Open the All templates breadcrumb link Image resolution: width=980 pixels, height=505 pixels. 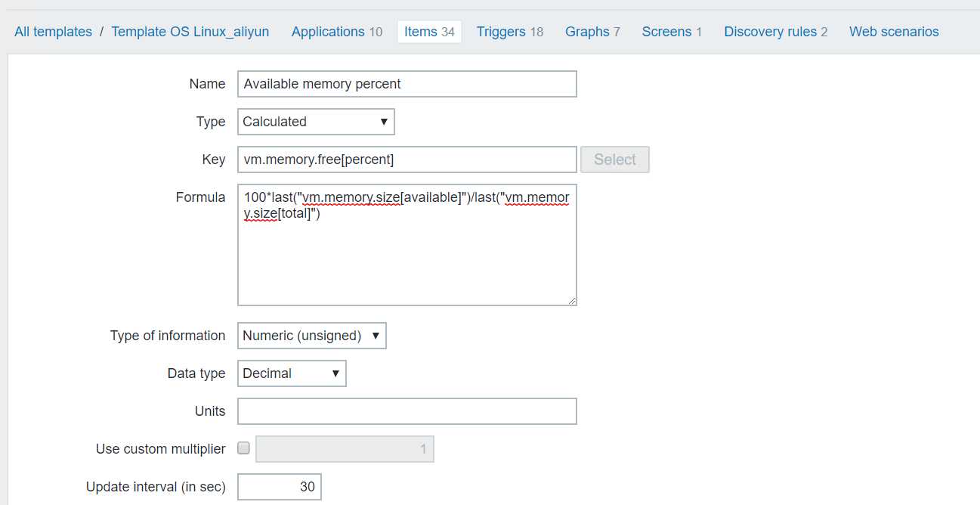(x=53, y=32)
